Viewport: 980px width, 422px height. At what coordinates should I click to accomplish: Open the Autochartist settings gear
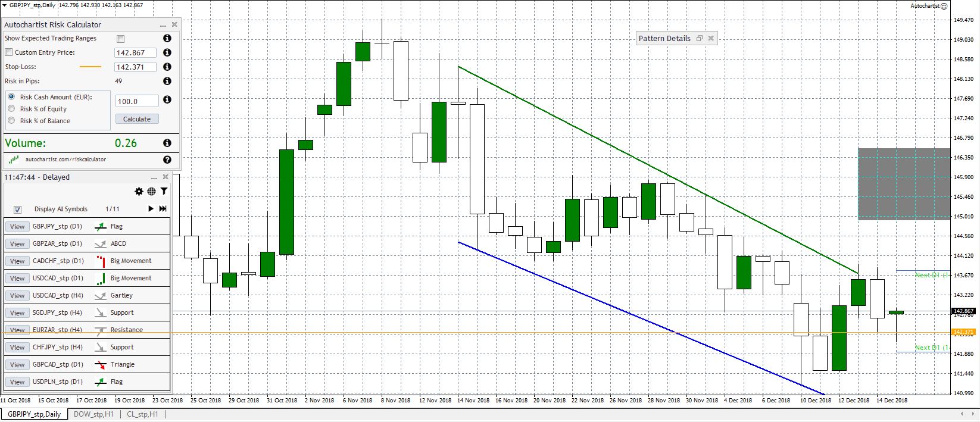139,191
